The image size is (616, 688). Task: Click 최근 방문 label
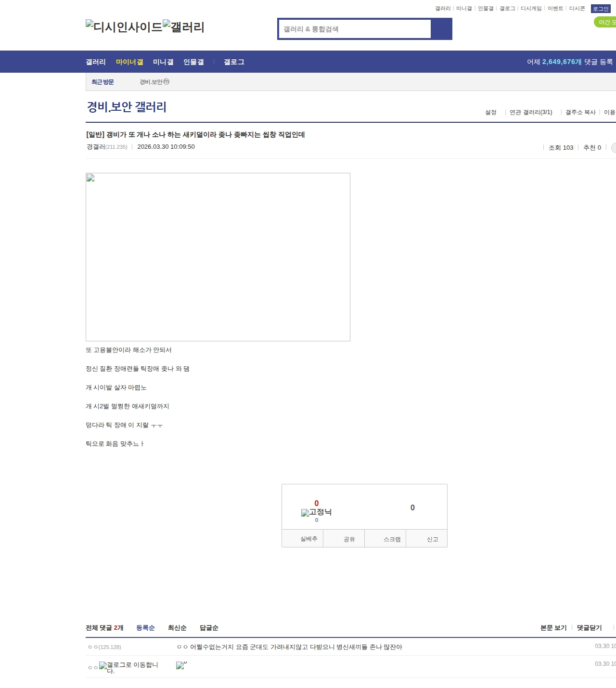coord(103,82)
